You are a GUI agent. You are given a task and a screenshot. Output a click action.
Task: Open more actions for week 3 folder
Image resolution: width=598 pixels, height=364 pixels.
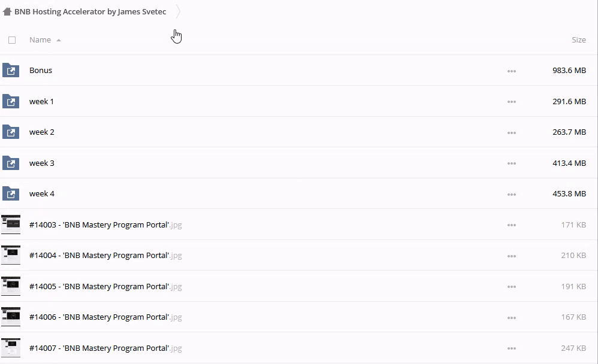[511, 163]
